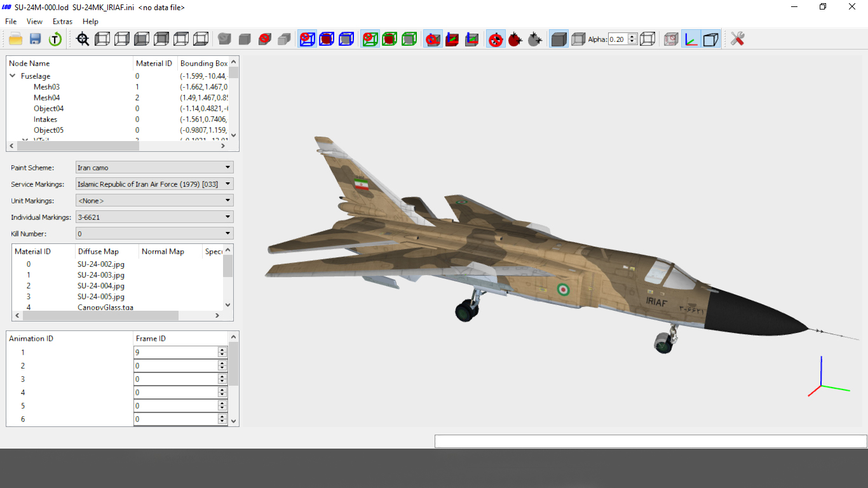This screenshot has height=488, width=868.
Task: Click the Frame ID field for animation 1
Action: tap(176, 352)
